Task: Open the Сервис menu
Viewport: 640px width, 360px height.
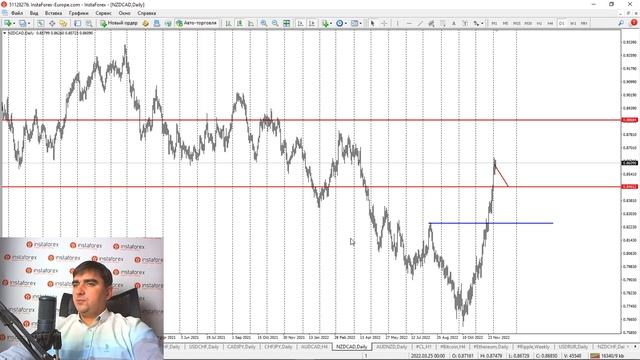Action: [103, 13]
